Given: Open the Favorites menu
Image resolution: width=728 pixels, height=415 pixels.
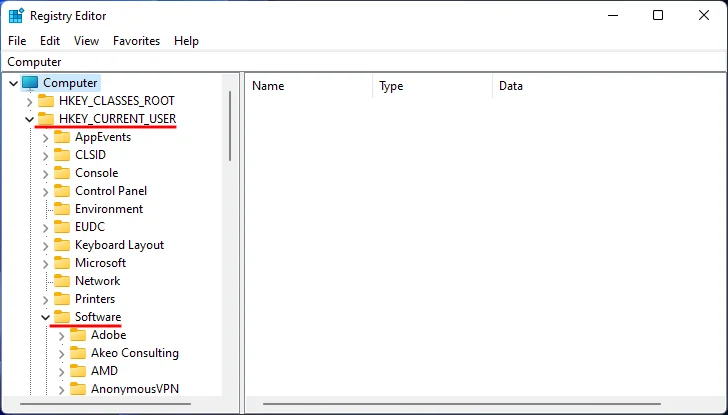Looking at the screenshot, I should (136, 41).
